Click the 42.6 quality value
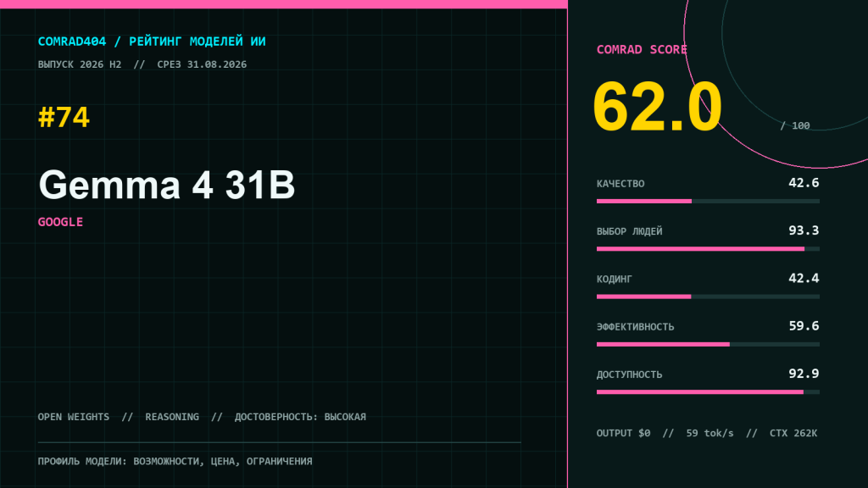The width and height of the screenshot is (868, 488). 804,183
